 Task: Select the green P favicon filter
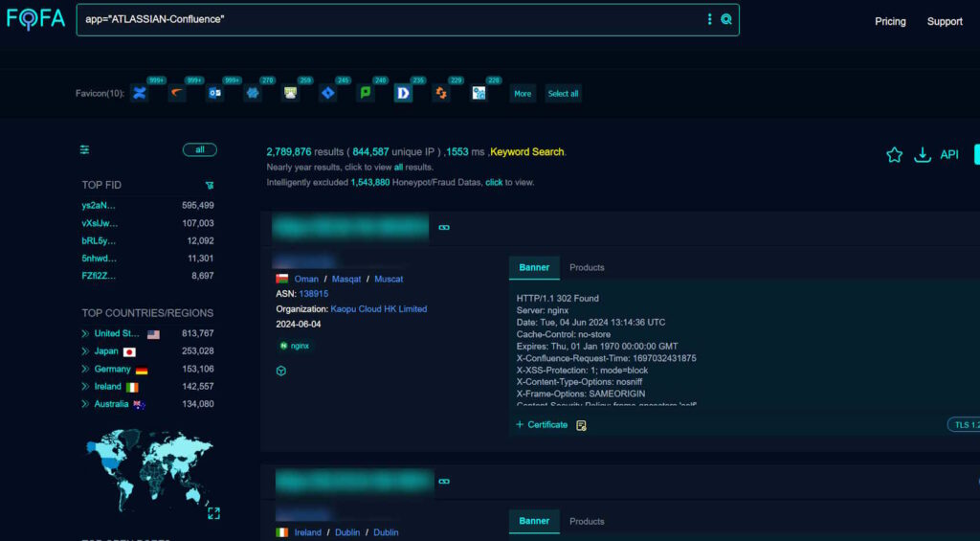[366, 93]
